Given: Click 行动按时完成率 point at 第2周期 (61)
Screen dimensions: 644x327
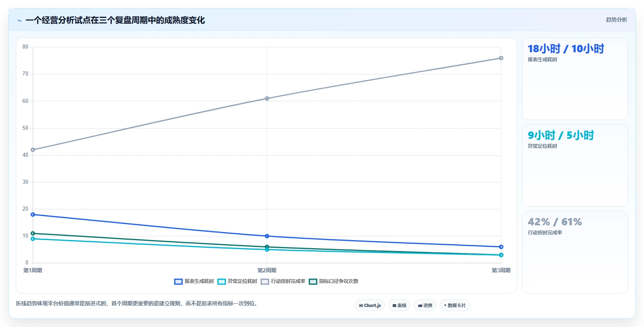Looking at the screenshot, I should coord(267,98).
